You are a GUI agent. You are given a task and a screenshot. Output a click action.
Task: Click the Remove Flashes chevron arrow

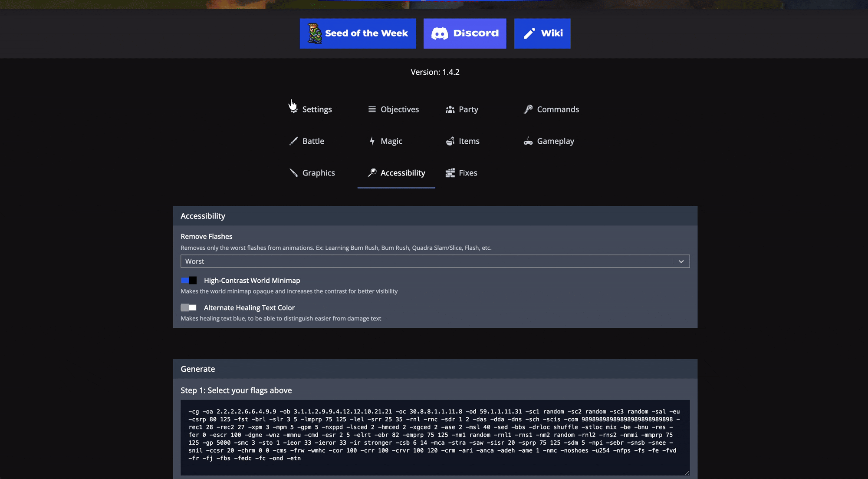[681, 261]
